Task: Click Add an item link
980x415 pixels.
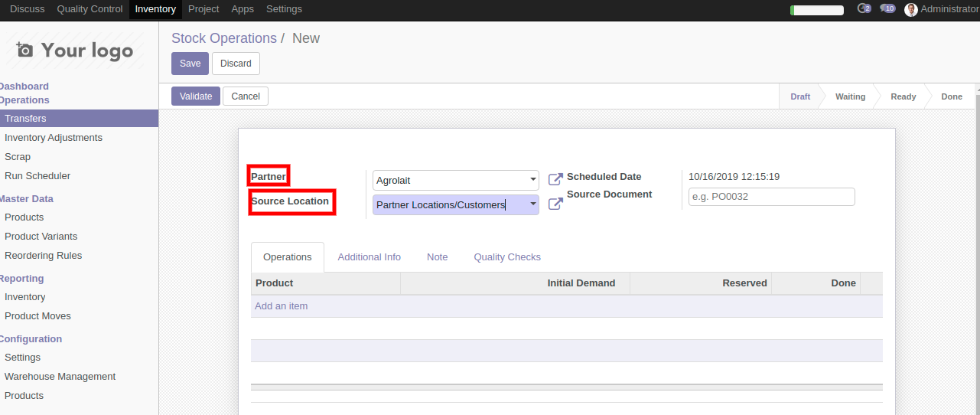Action: [x=282, y=306]
